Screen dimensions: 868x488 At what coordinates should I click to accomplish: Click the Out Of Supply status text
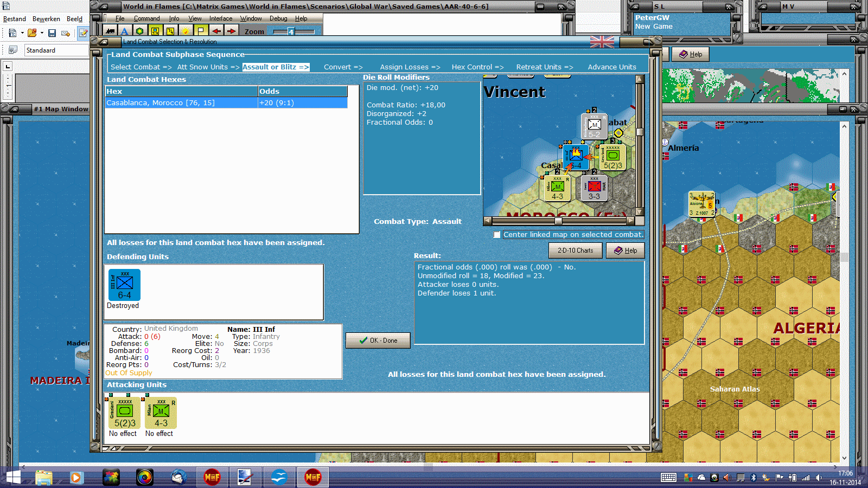click(129, 373)
